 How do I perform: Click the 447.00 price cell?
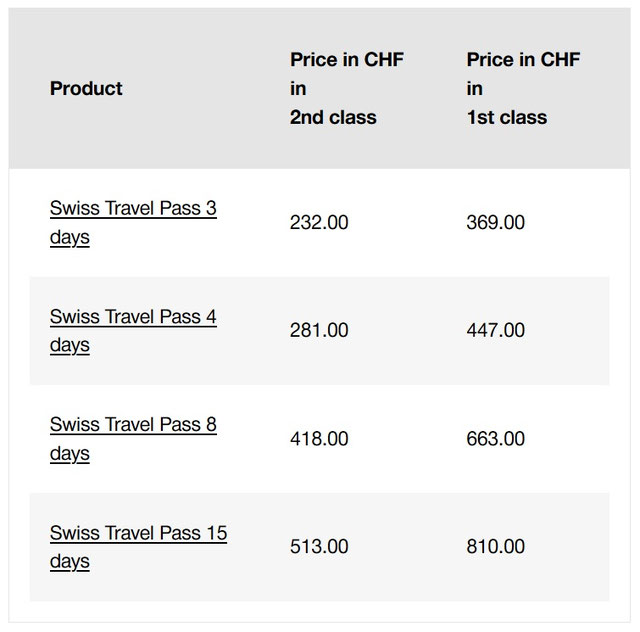coord(495,330)
